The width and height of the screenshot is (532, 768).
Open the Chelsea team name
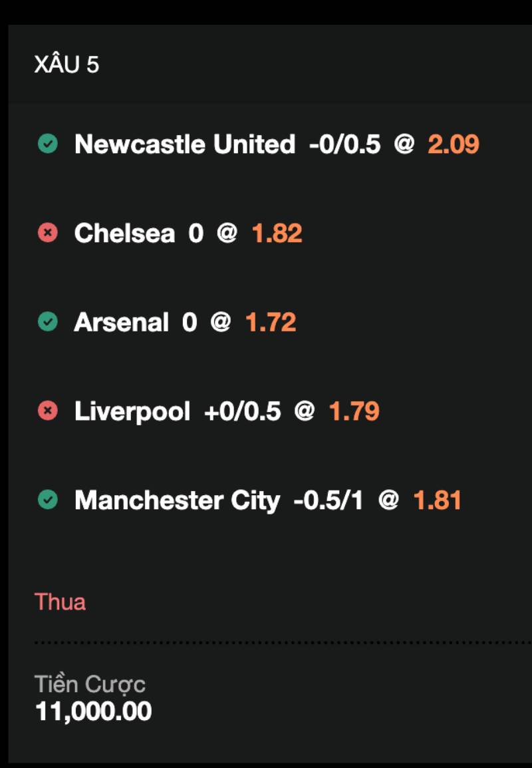[124, 233]
